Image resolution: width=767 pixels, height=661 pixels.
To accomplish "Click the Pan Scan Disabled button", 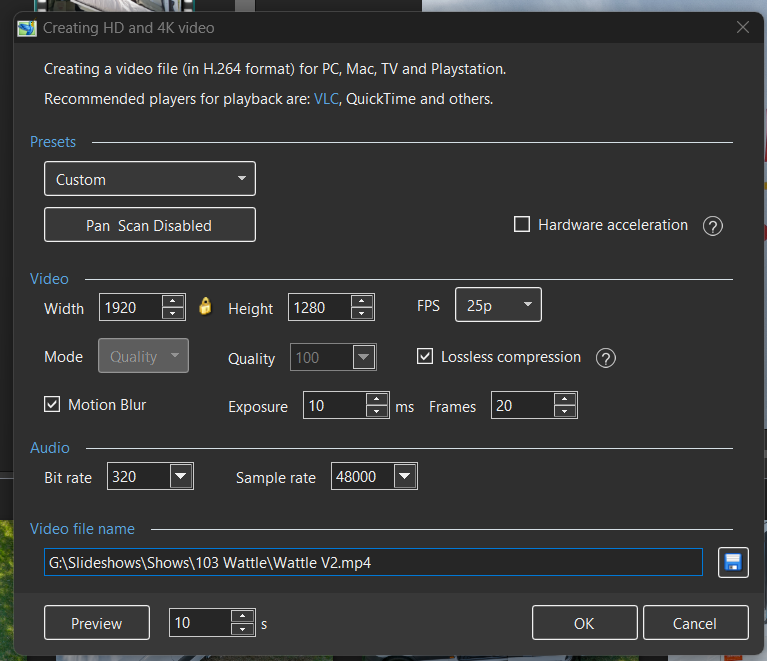I will point(150,225).
